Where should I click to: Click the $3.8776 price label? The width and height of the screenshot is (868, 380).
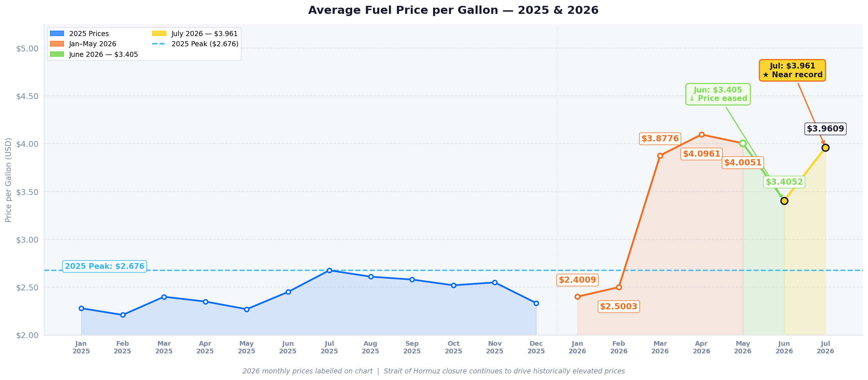pyautogui.click(x=660, y=139)
